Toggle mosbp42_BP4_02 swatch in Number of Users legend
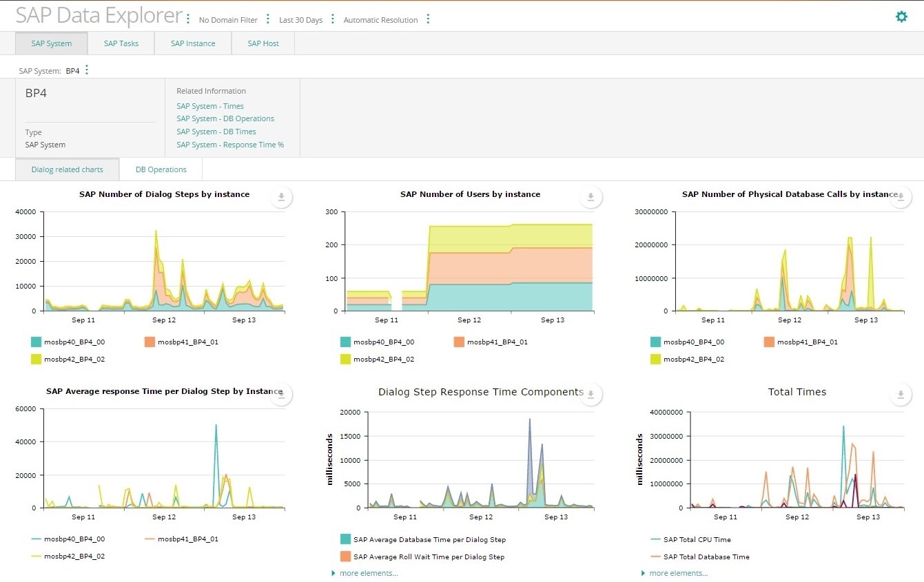Screen dimensions: 924x582 [x=346, y=359]
